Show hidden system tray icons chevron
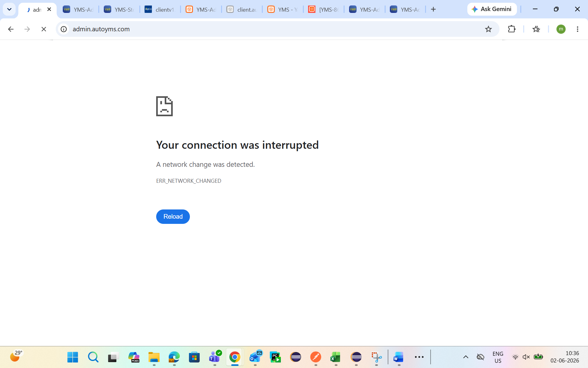Viewport: 588px width, 368px height. 466,357
